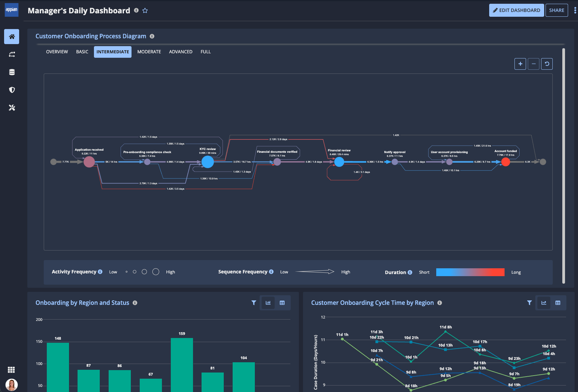The height and width of the screenshot is (392, 578).
Task: Click the Account funded red node
Action: [x=506, y=162]
